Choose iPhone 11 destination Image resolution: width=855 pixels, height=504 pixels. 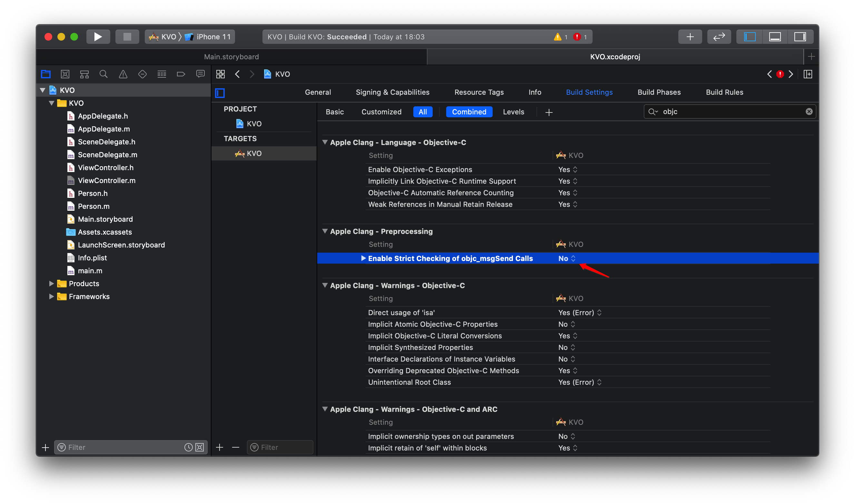208,37
